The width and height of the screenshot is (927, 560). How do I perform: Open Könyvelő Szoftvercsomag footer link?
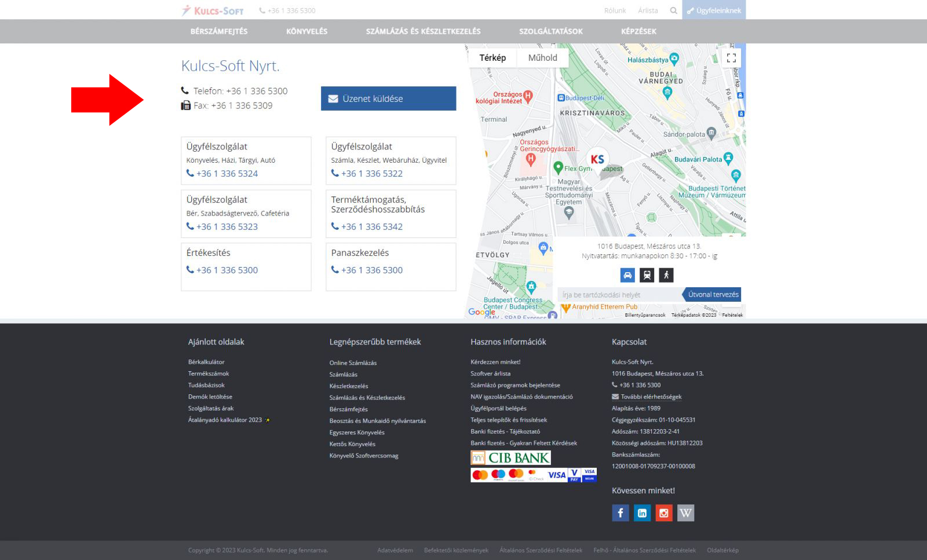[364, 456]
